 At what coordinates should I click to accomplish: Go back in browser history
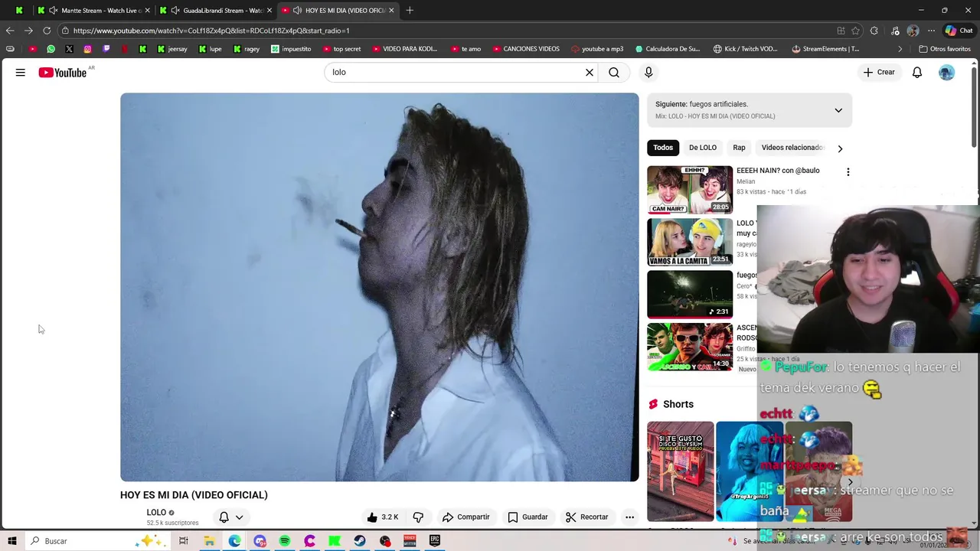click(x=10, y=31)
